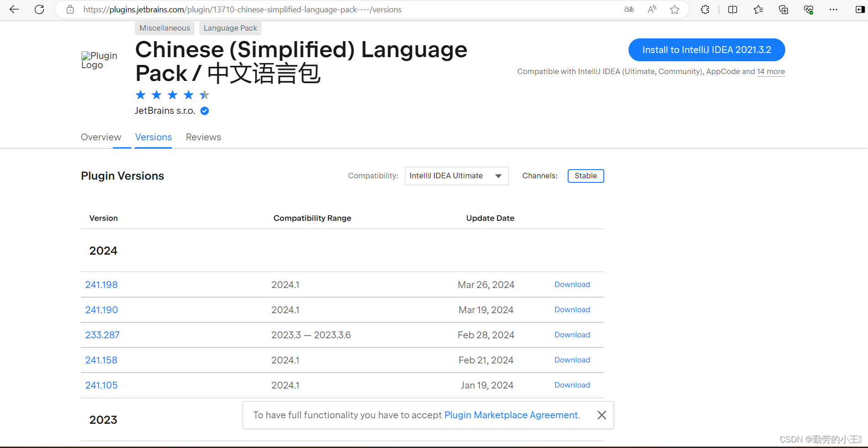This screenshot has width=868, height=448.
Task: Open version 241.190 details
Action: tap(101, 310)
